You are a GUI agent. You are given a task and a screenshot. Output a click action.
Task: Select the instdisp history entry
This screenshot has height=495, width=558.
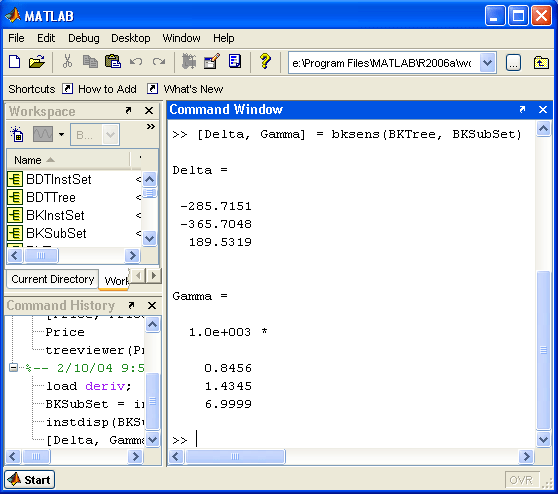(x=95, y=422)
